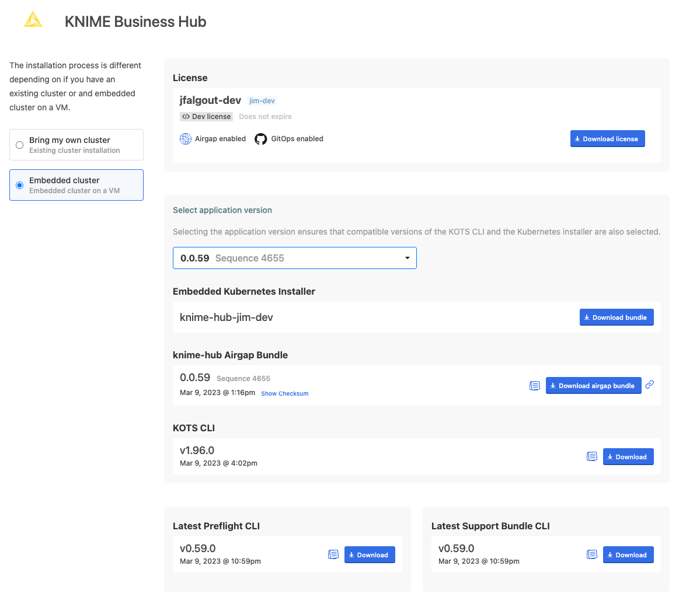Open the application version dropdown
The image size is (700, 611).
pyautogui.click(x=294, y=258)
